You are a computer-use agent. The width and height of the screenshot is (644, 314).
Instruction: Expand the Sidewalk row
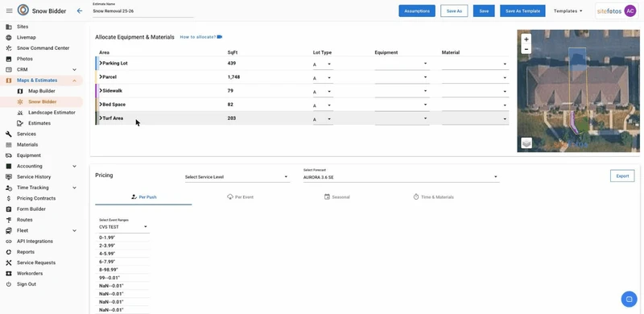pos(101,90)
